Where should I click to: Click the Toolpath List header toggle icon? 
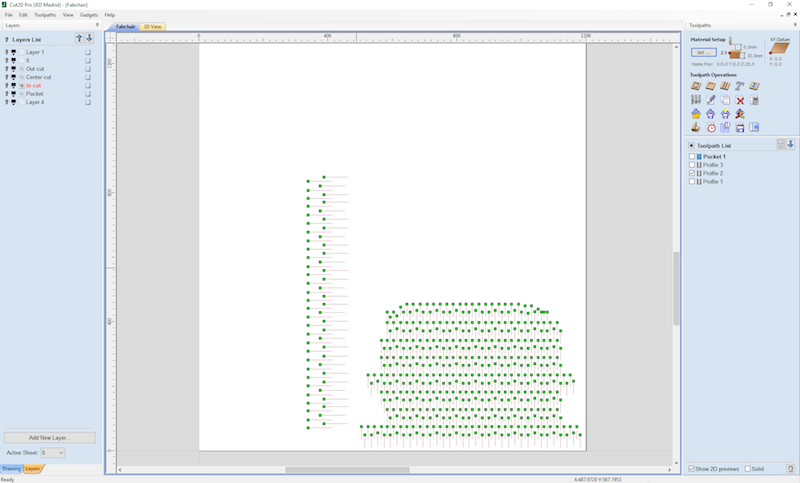click(x=691, y=145)
